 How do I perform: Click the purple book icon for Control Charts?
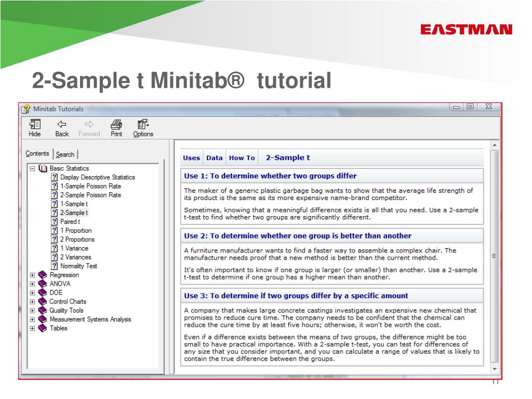click(x=43, y=301)
